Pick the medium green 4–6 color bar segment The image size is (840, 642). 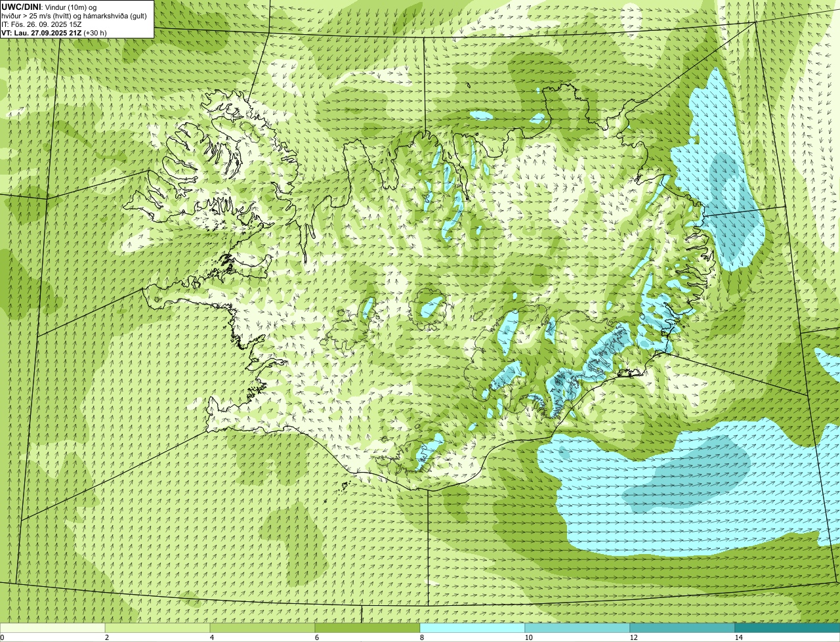click(262, 628)
